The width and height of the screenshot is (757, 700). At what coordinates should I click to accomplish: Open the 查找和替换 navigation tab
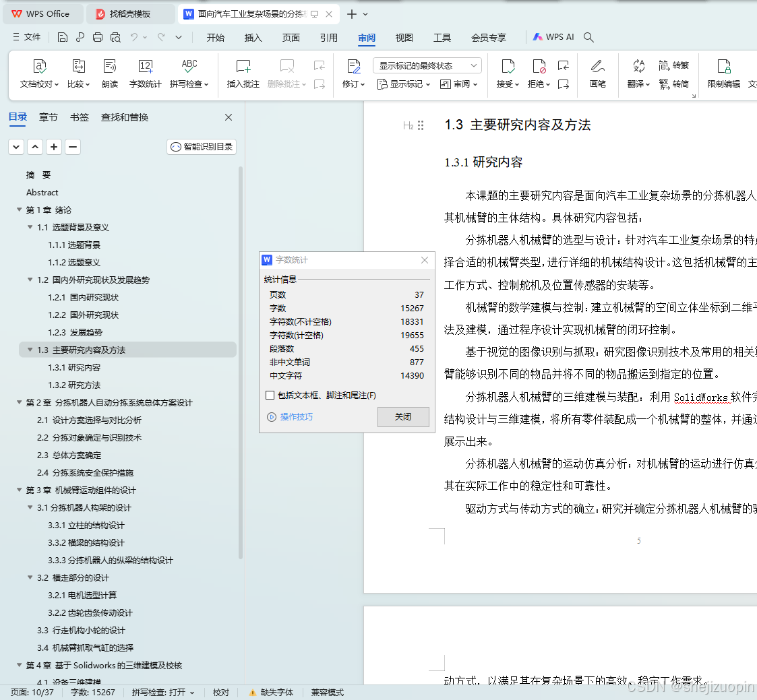click(125, 117)
